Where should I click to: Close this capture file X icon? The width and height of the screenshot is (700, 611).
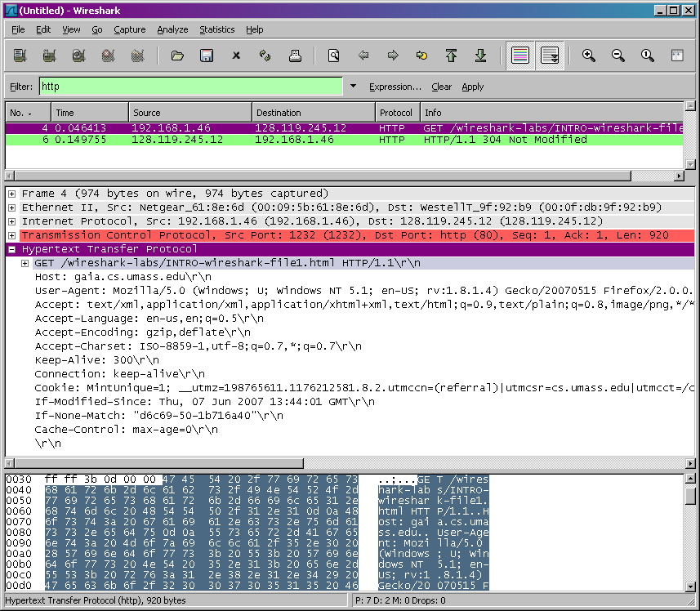pyautogui.click(x=236, y=56)
